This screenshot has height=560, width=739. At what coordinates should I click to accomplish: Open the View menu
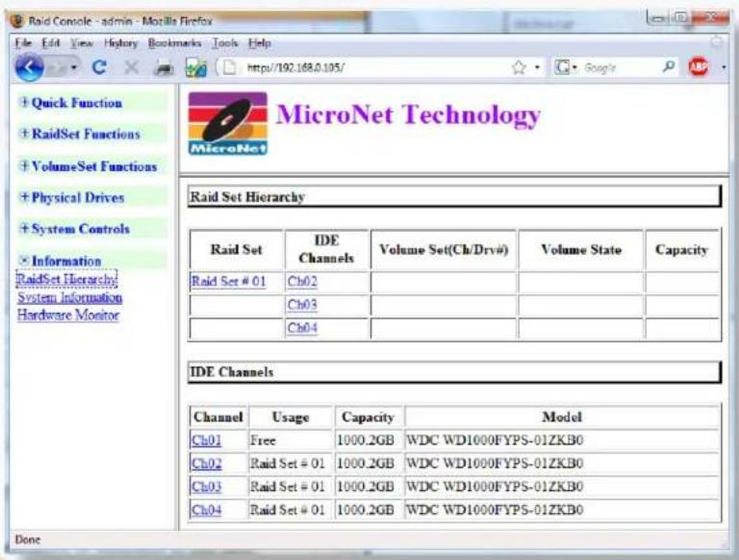point(82,43)
